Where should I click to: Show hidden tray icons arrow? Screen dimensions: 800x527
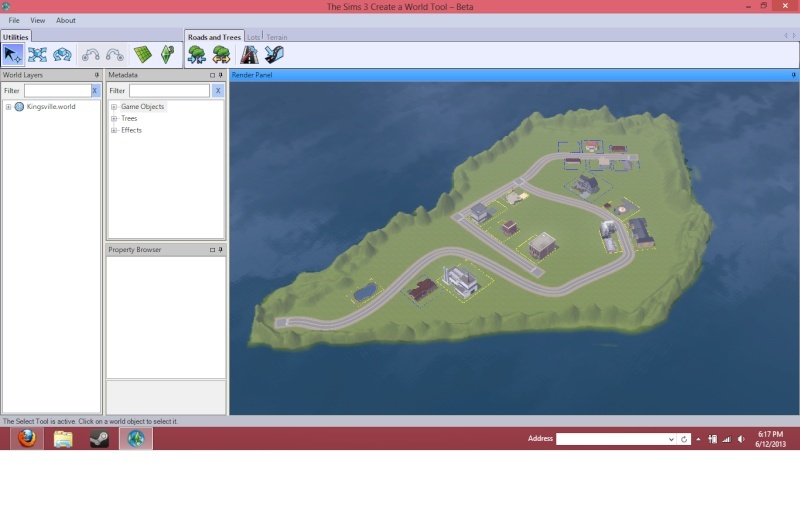click(x=698, y=439)
